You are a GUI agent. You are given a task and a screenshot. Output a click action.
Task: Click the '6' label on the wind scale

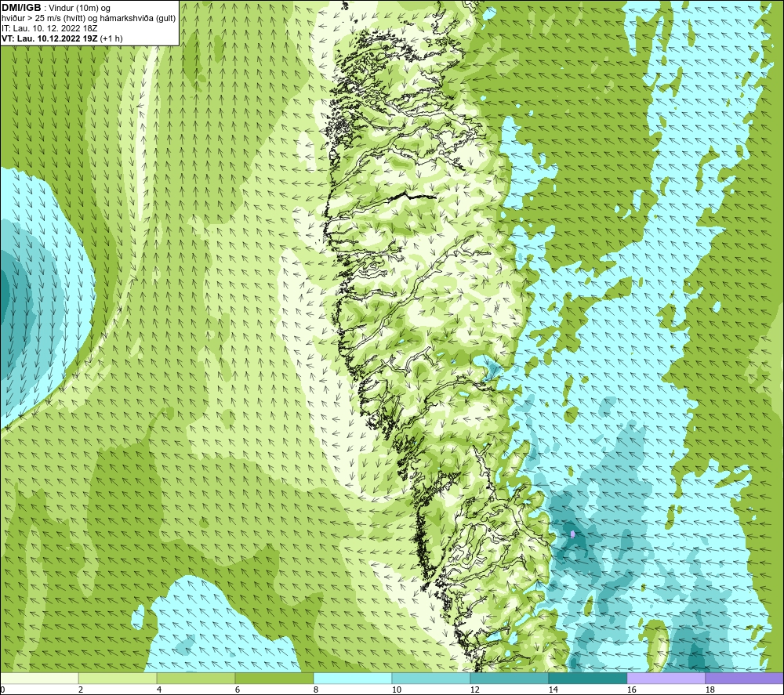pos(238,690)
